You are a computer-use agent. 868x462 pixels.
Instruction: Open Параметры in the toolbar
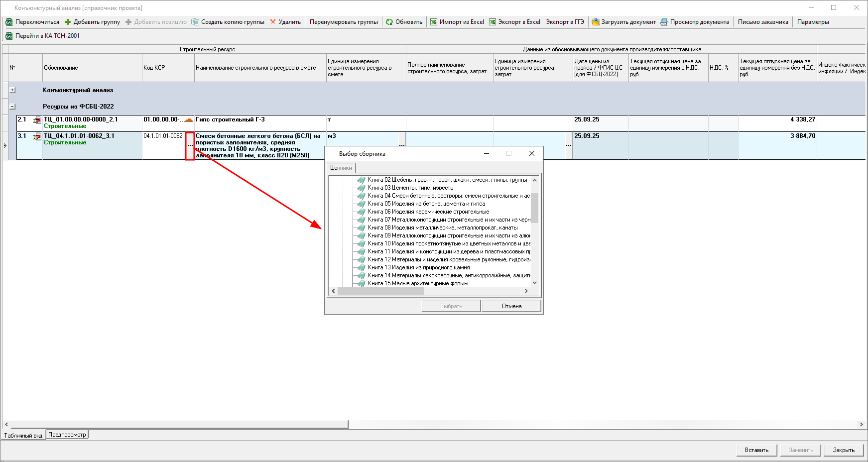813,22
